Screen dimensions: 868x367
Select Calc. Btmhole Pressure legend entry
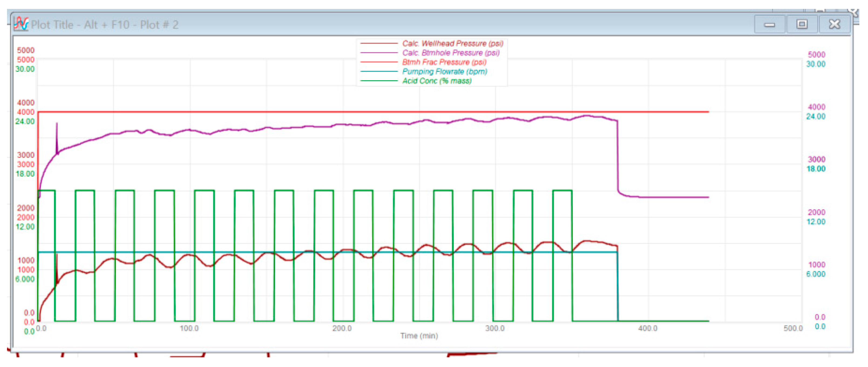(x=450, y=53)
